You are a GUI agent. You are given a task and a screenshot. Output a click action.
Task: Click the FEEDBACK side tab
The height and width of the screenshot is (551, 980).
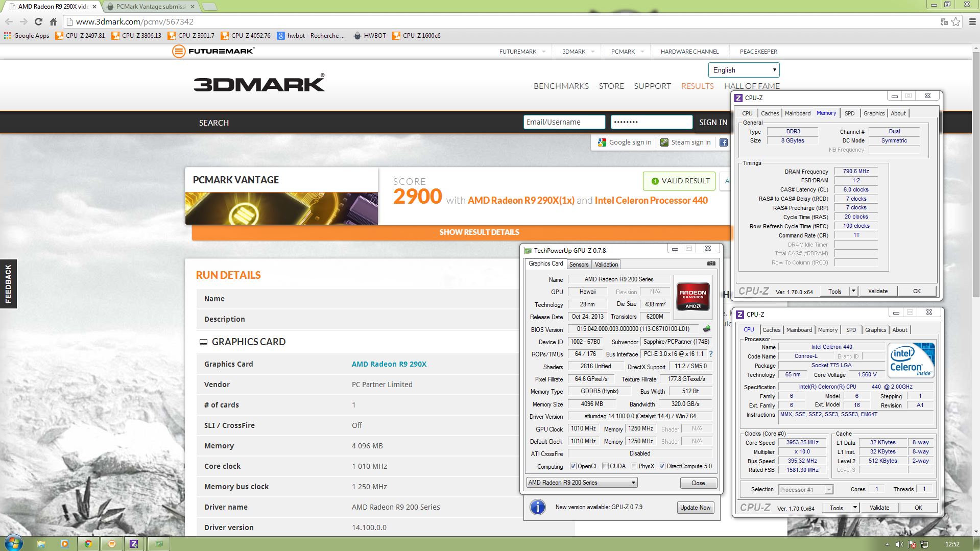click(8, 284)
